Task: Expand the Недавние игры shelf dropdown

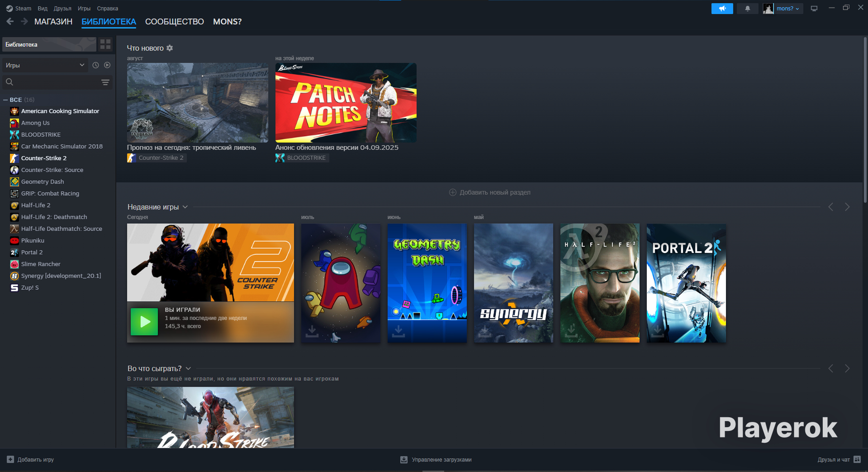Action: tap(185, 207)
